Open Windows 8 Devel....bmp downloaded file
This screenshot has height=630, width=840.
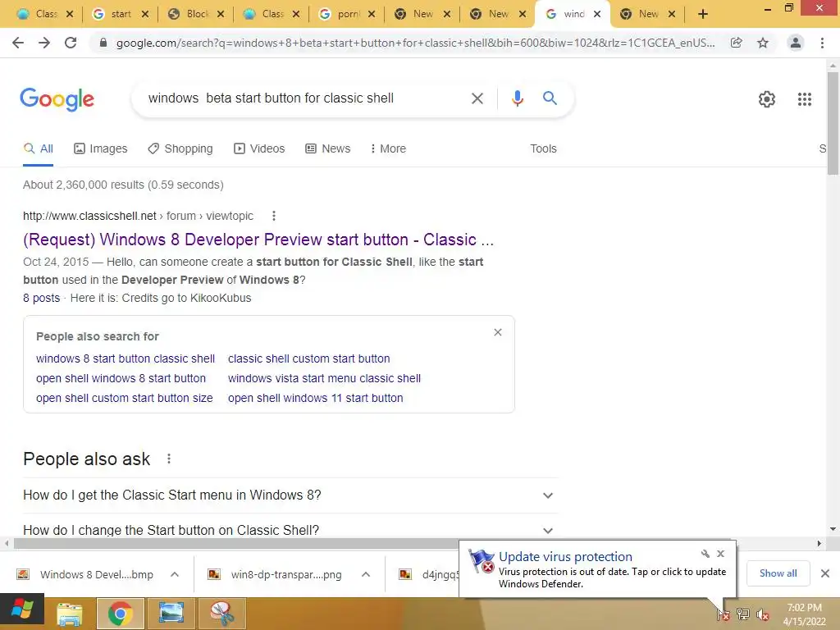85,574
